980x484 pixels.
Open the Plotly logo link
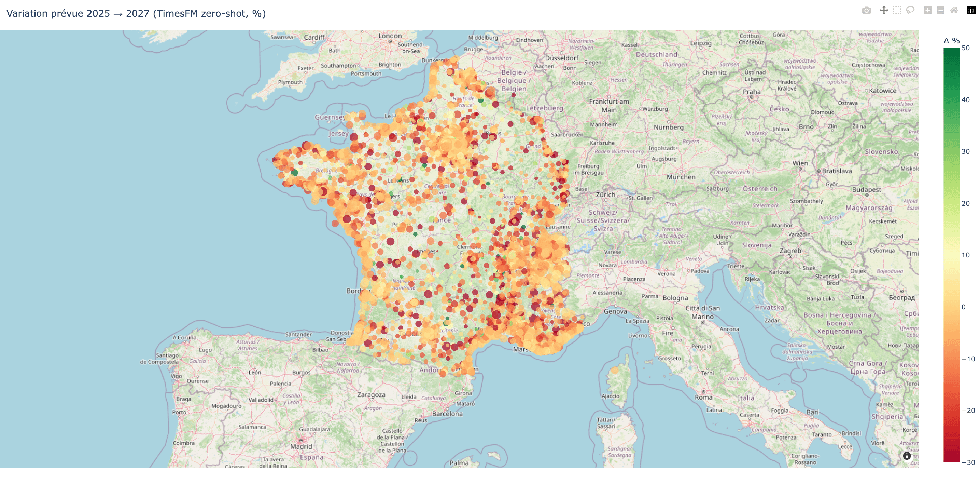coord(971,11)
